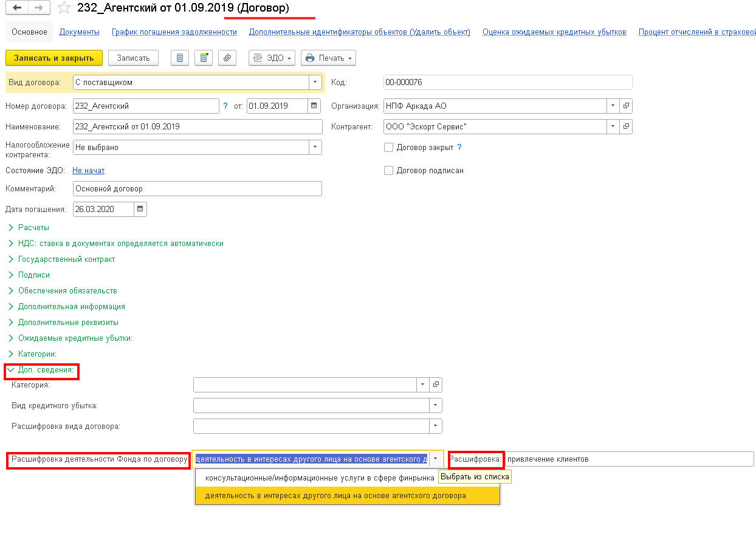Click the Комментарий input field
Viewport: 756px width, 534px height.
[197, 189]
